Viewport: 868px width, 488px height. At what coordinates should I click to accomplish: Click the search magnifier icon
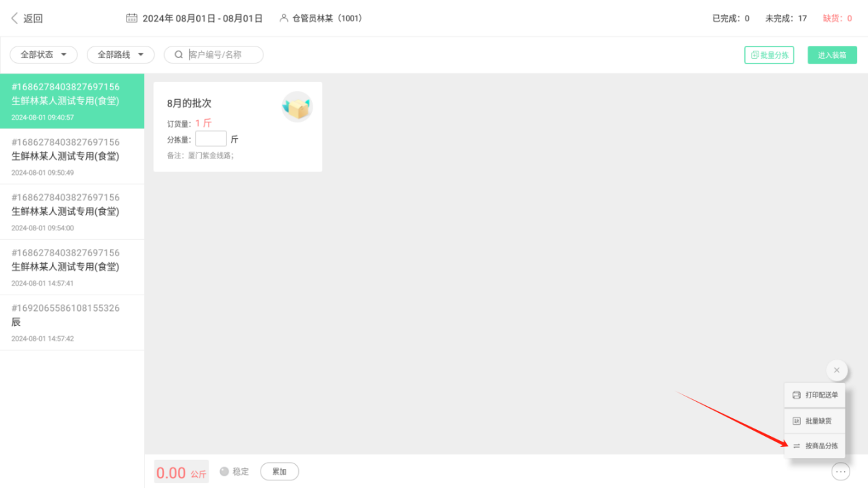(179, 55)
